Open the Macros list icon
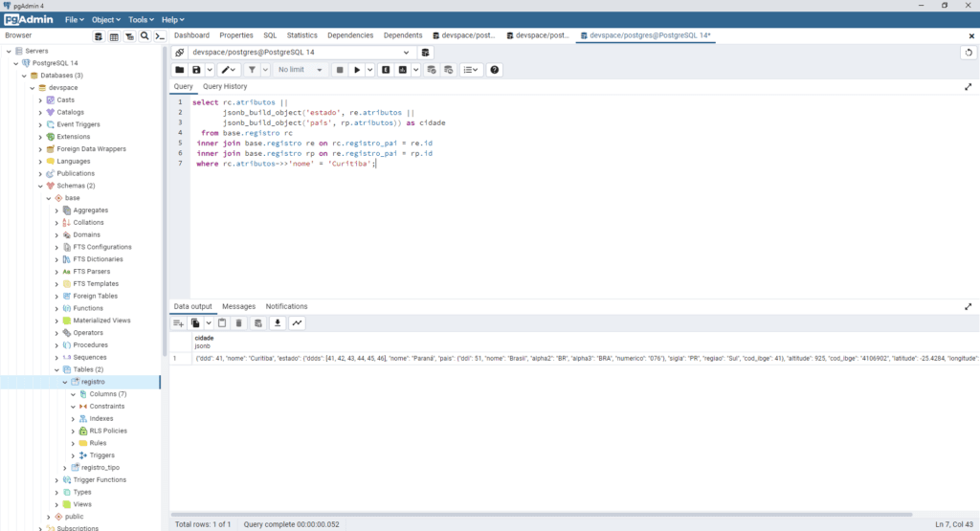Image resolution: width=980 pixels, height=531 pixels. (471, 70)
